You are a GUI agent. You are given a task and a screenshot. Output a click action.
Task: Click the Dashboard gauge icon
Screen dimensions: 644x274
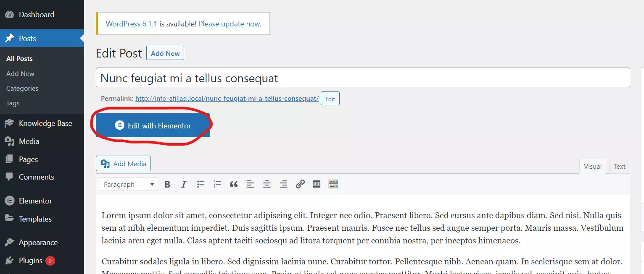(x=9, y=14)
